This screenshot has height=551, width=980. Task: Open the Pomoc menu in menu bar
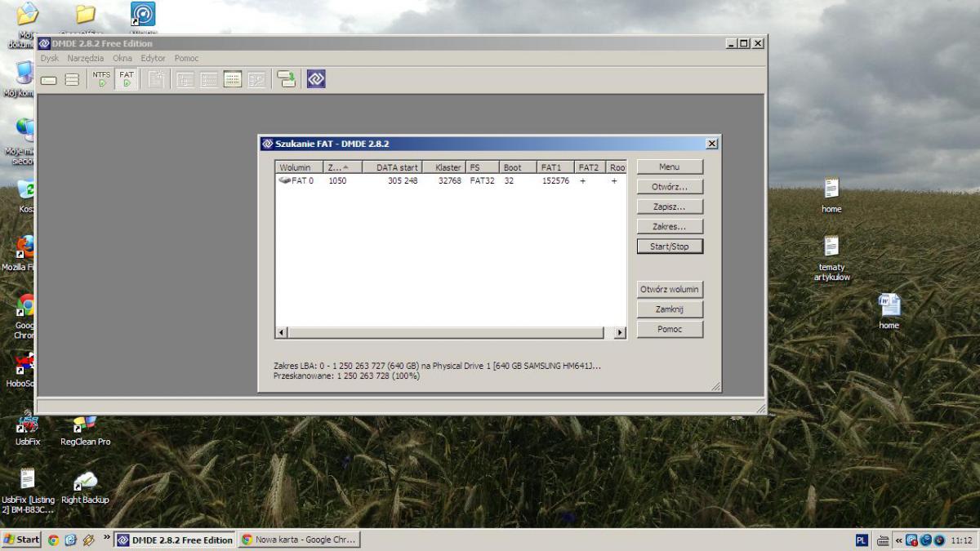click(x=186, y=58)
